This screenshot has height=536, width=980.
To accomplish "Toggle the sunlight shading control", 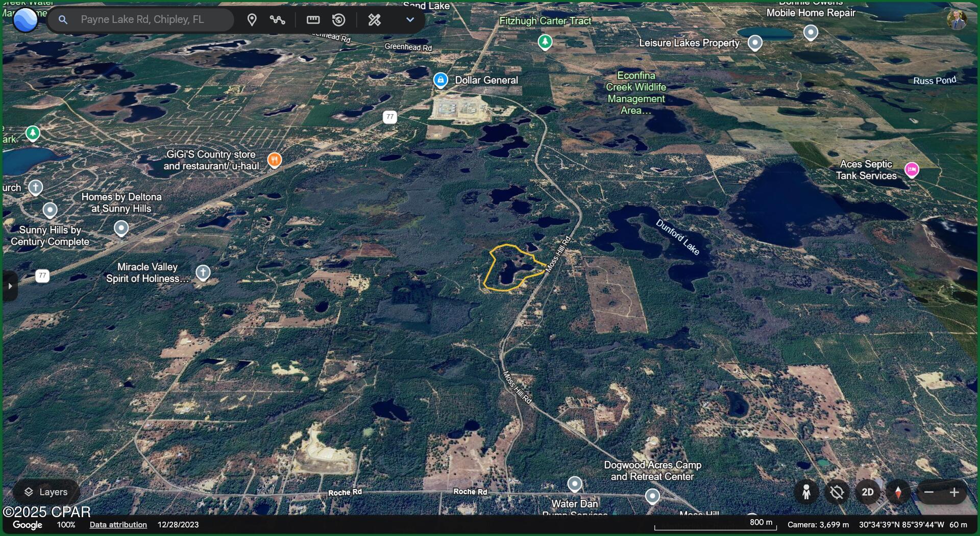I will pos(837,492).
